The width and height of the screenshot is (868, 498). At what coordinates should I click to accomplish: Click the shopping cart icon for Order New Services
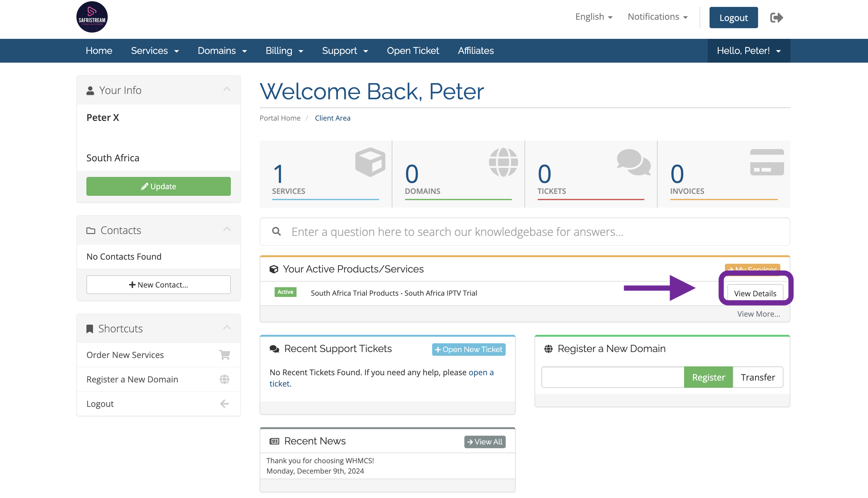click(x=224, y=355)
